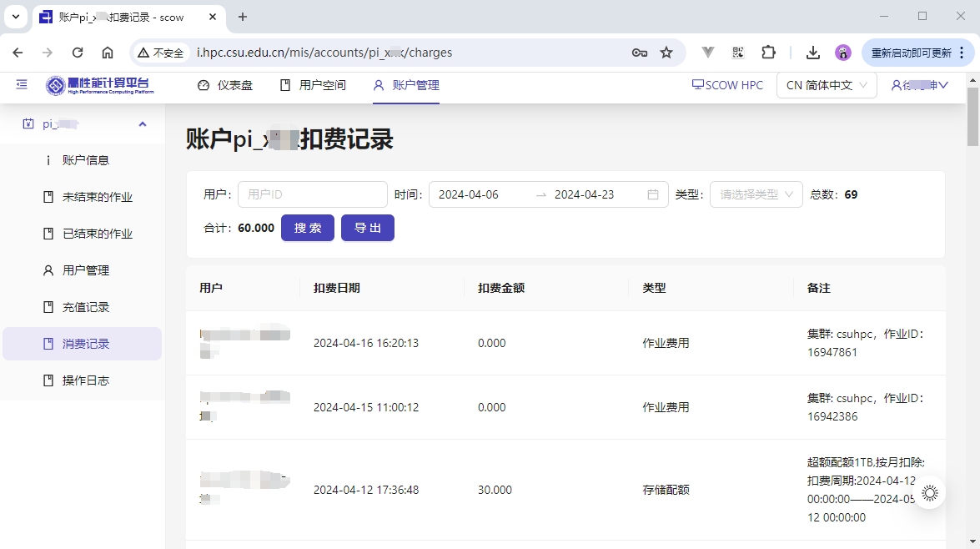Click the browser forward arrow
The height and width of the screenshot is (549, 980).
[48, 53]
